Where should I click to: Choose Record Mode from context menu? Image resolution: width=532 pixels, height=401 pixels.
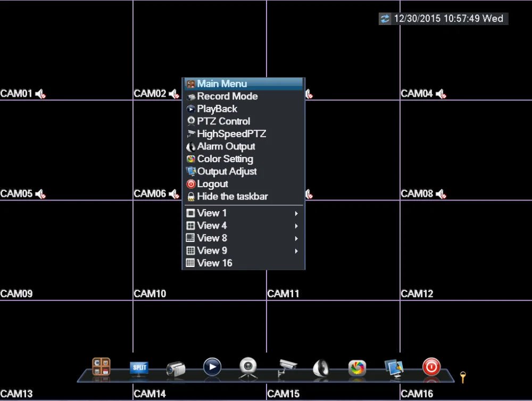(x=243, y=96)
